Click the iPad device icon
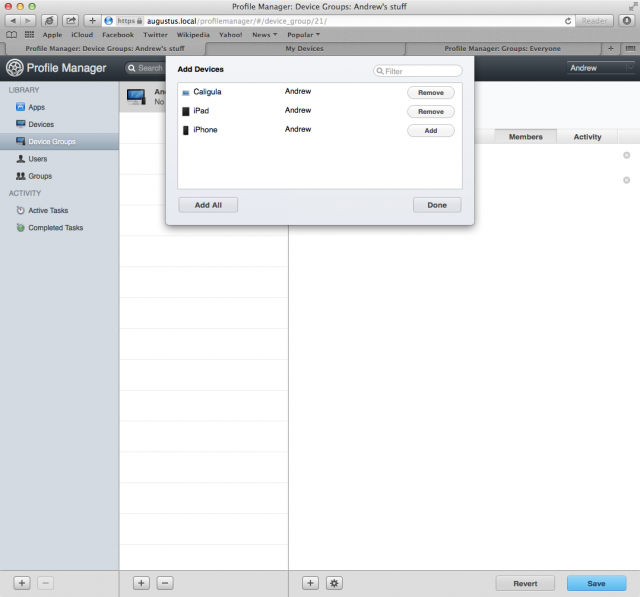The height and width of the screenshot is (597, 640). click(186, 111)
